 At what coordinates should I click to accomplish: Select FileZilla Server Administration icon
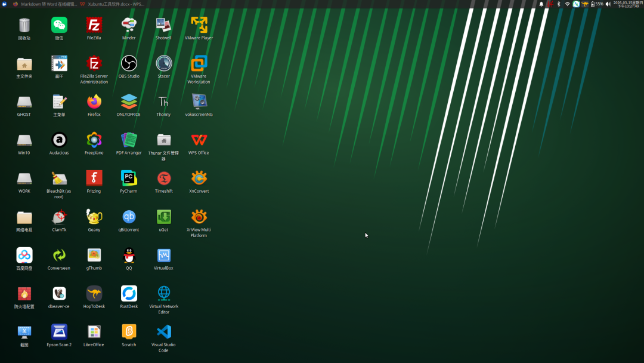pyautogui.click(x=94, y=70)
